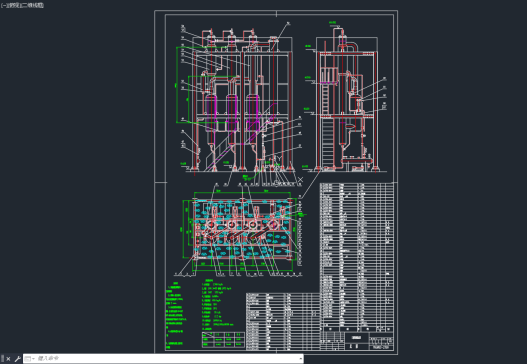
Task: Select the title block in drawing corner
Action: [357, 341]
